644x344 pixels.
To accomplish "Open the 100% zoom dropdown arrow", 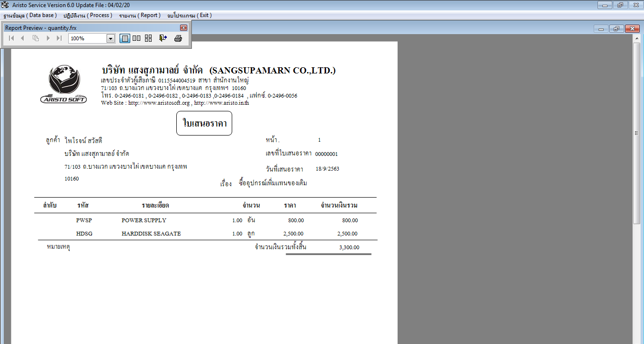I will [x=111, y=38].
